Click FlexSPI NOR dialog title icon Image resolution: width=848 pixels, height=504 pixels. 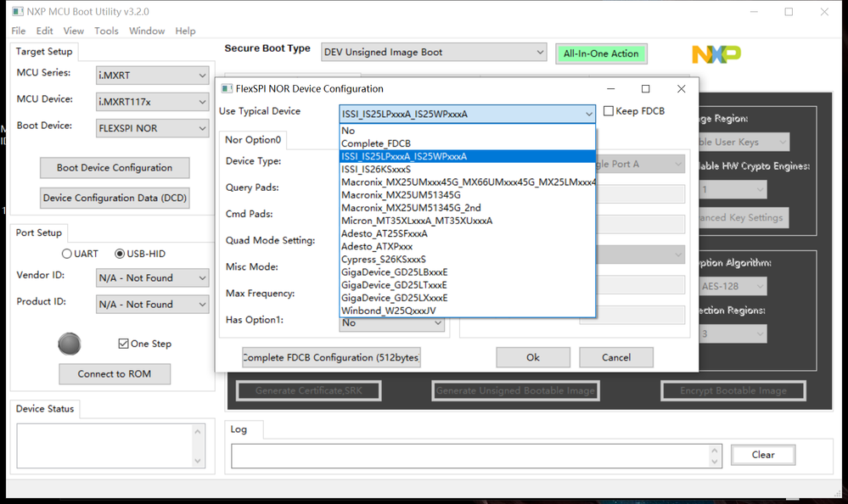click(x=227, y=89)
